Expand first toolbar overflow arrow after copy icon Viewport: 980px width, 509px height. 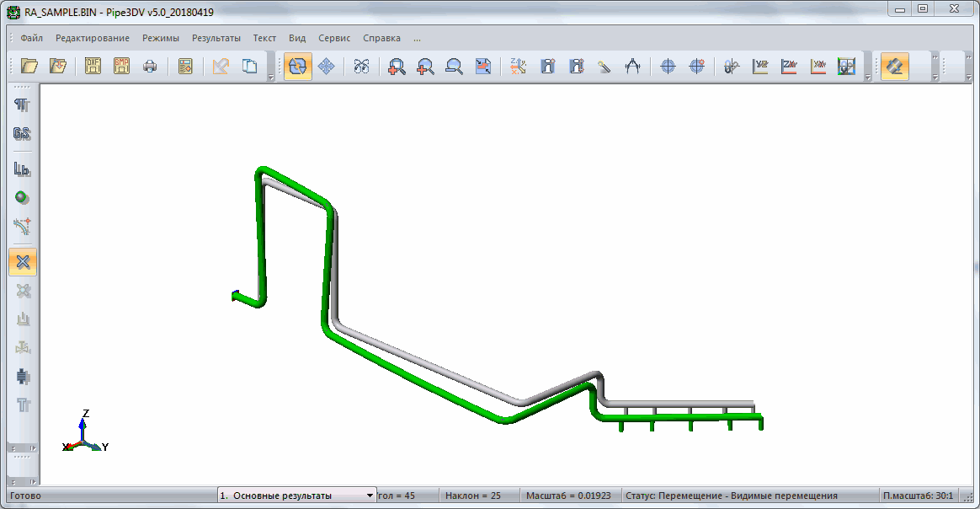click(271, 78)
